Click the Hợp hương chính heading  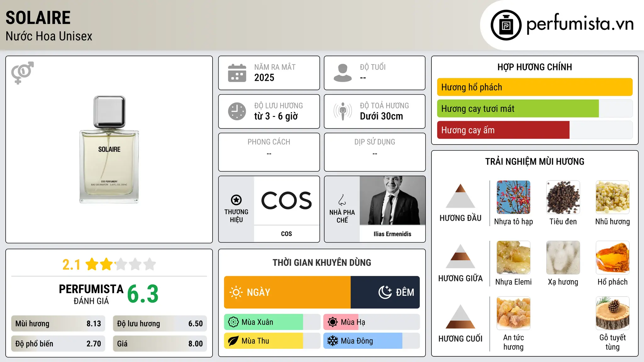pos(535,67)
